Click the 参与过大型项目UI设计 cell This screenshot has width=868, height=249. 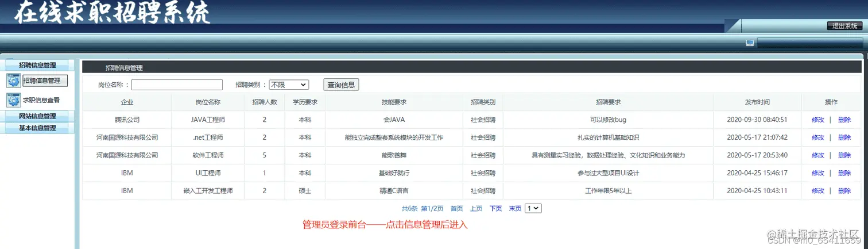point(608,173)
